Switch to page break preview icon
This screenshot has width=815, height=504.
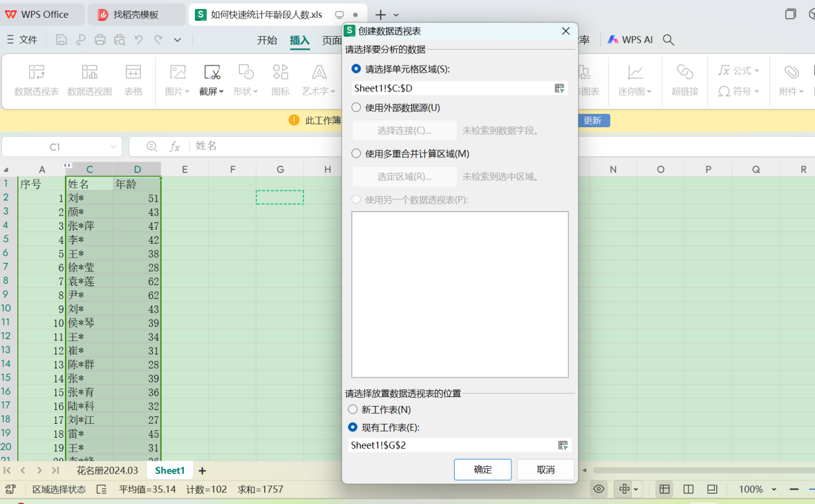(x=688, y=489)
